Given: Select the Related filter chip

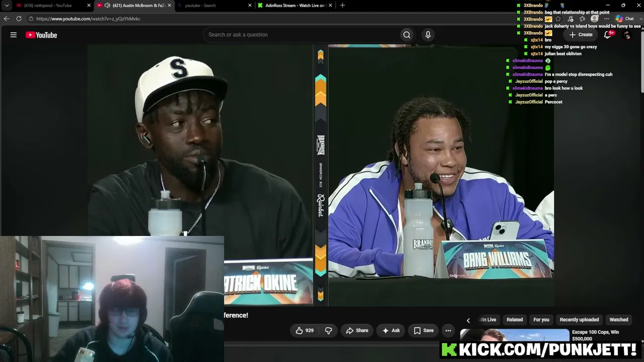Looking at the screenshot, I should [x=514, y=320].
